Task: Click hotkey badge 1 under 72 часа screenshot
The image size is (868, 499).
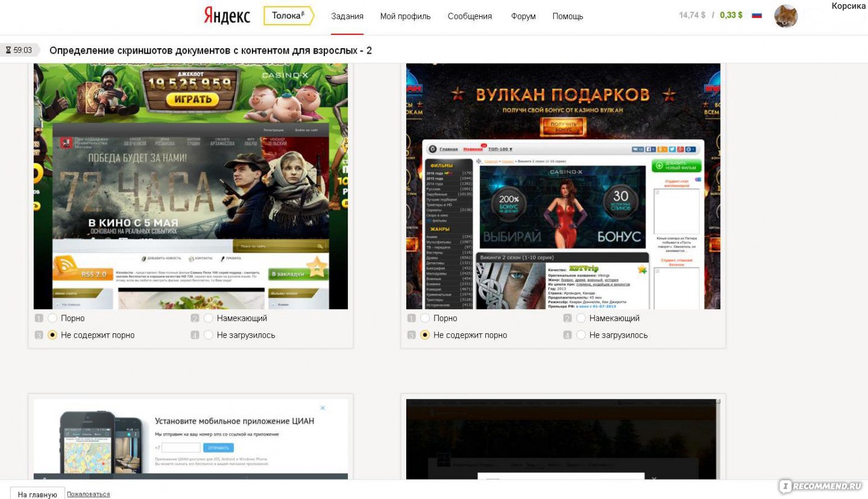Action: 39,318
